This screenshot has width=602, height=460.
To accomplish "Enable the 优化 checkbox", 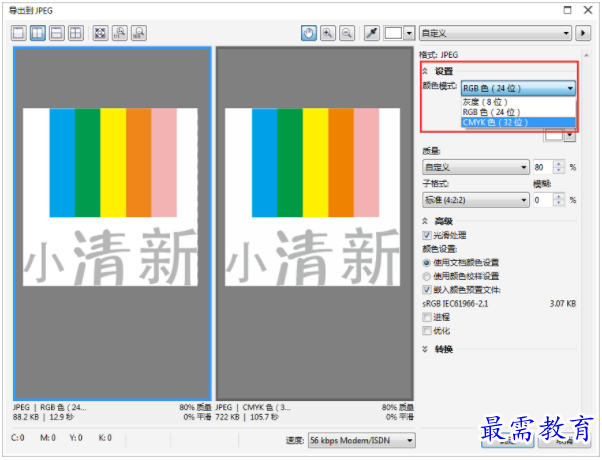I will [427, 331].
